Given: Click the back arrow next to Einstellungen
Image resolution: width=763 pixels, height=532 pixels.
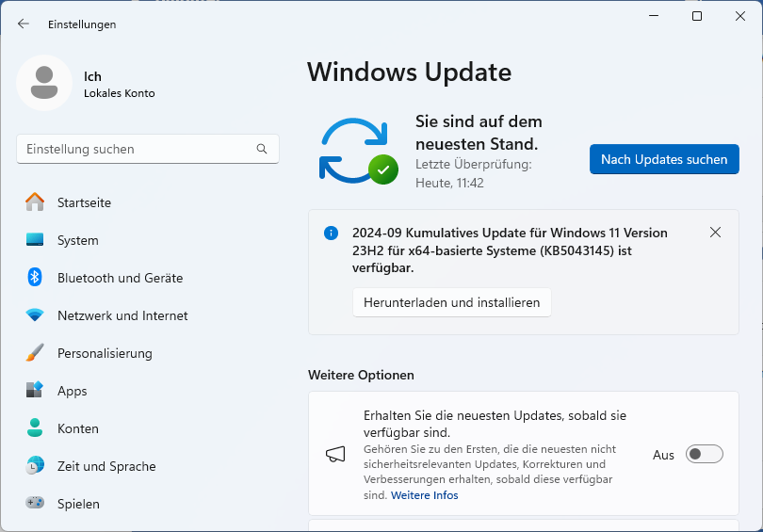Looking at the screenshot, I should pyautogui.click(x=24, y=24).
